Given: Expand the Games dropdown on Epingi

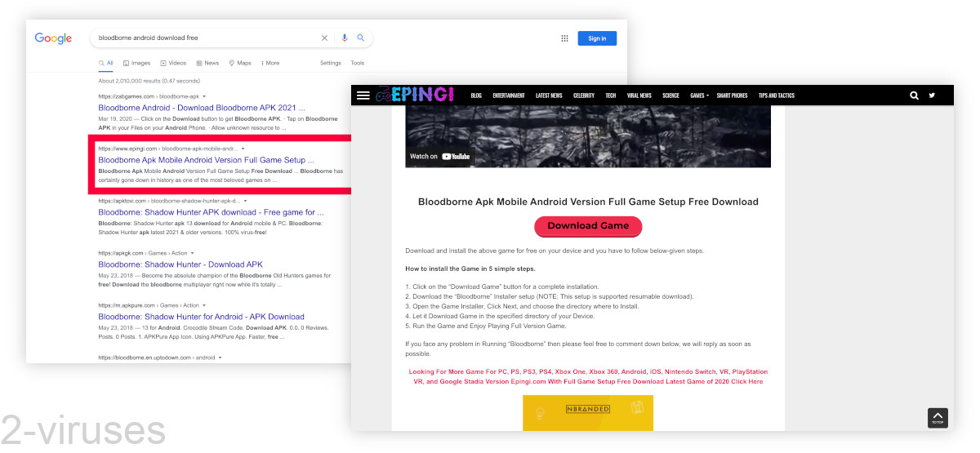Looking at the screenshot, I should click(x=699, y=95).
